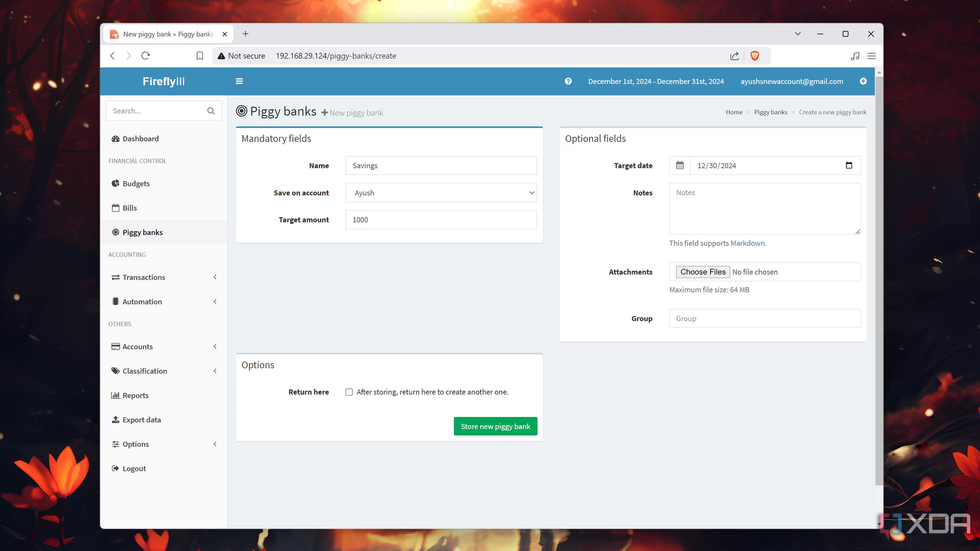Open the Markdown link

(747, 243)
